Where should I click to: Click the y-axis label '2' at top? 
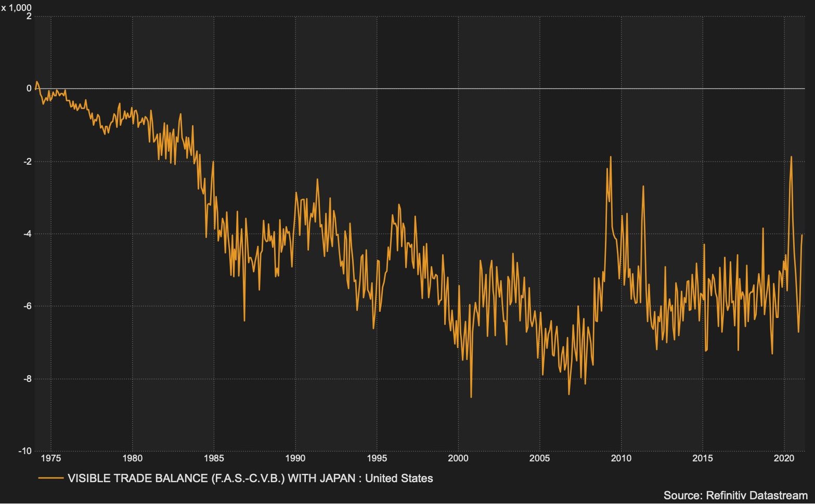[29, 17]
